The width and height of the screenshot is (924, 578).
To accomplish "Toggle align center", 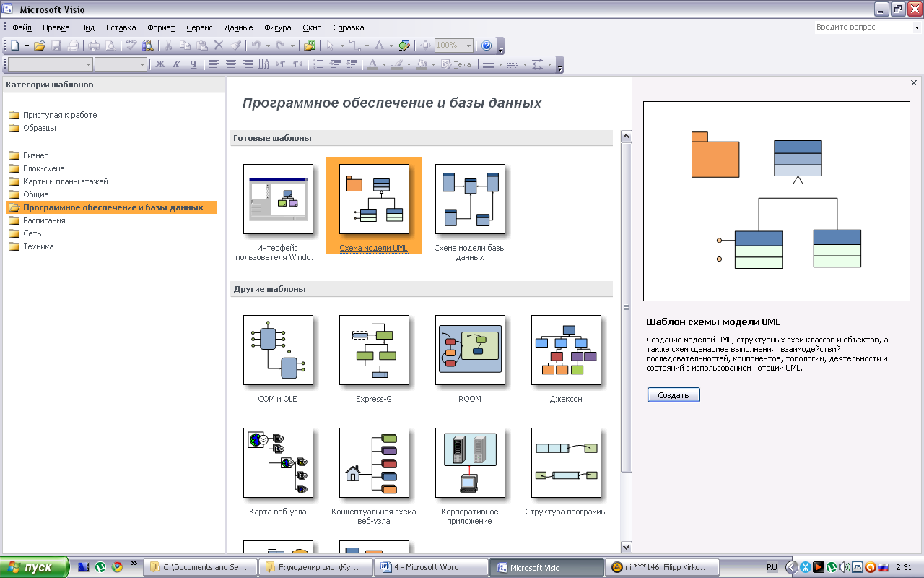I will [x=231, y=64].
